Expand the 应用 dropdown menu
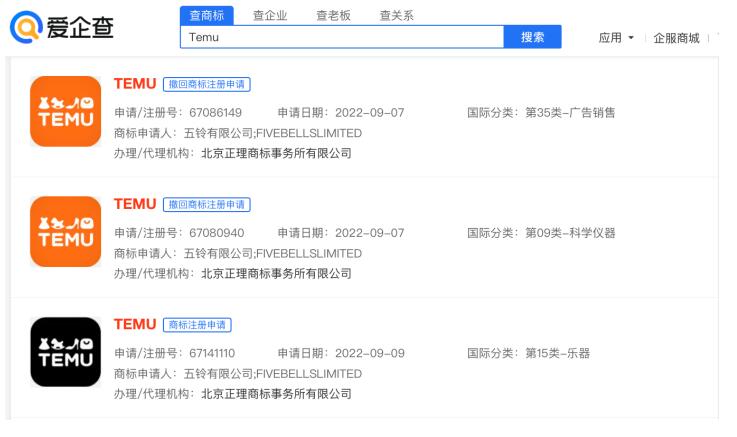 (x=618, y=38)
